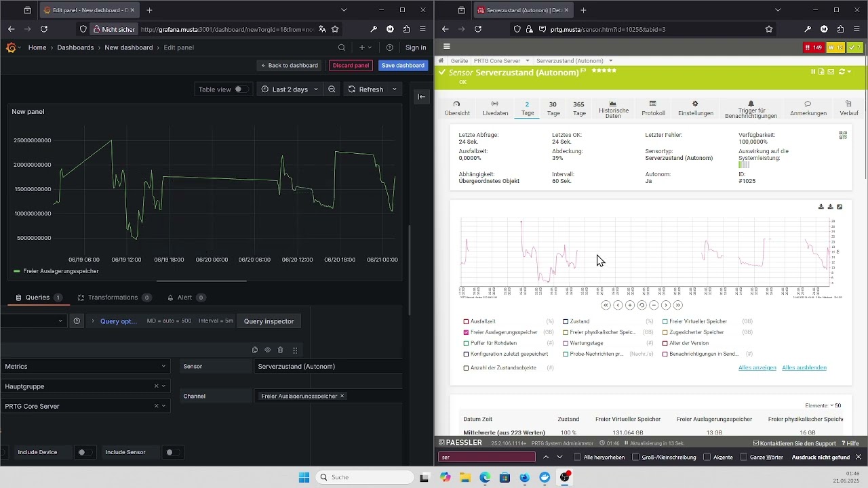Open the 30 Tage sensor tab
Screen dimensions: 868x488
[x=553, y=108]
